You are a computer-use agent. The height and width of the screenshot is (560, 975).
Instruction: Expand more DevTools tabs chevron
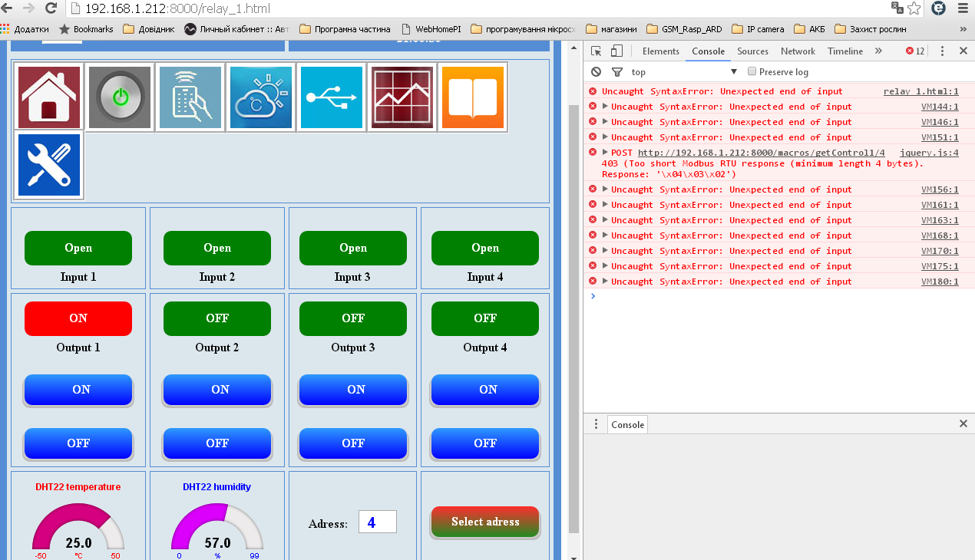(x=878, y=51)
